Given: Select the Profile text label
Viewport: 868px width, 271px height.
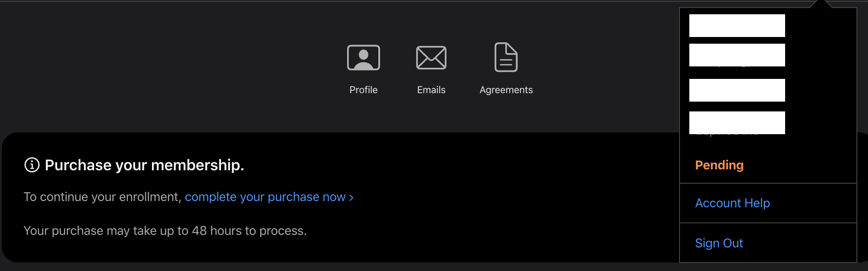Looking at the screenshot, I should coord(363,90).
